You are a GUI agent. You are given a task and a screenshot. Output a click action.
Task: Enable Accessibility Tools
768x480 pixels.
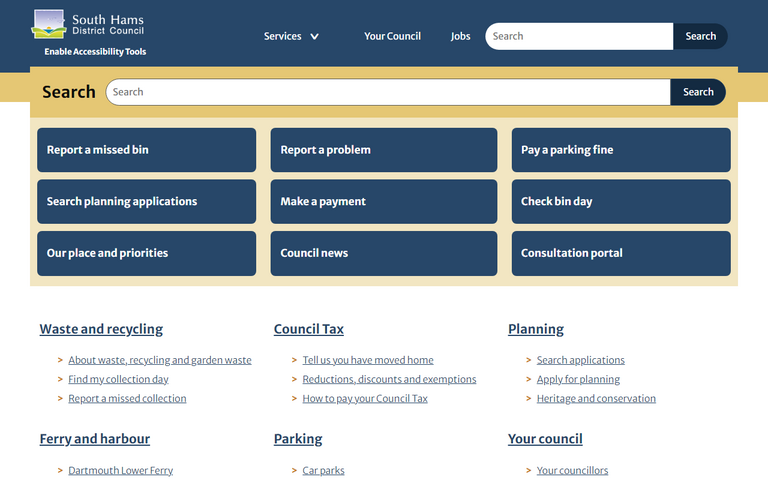click(95, 52)
